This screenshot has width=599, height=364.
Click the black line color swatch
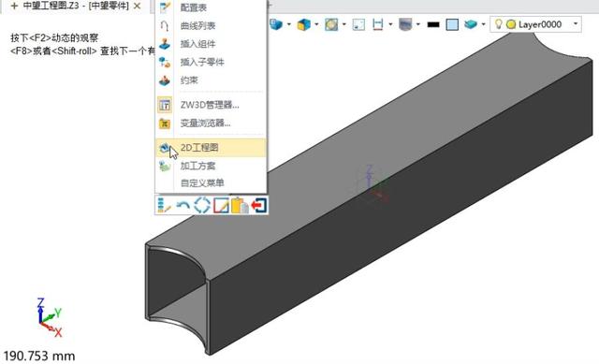coord(433,24)
